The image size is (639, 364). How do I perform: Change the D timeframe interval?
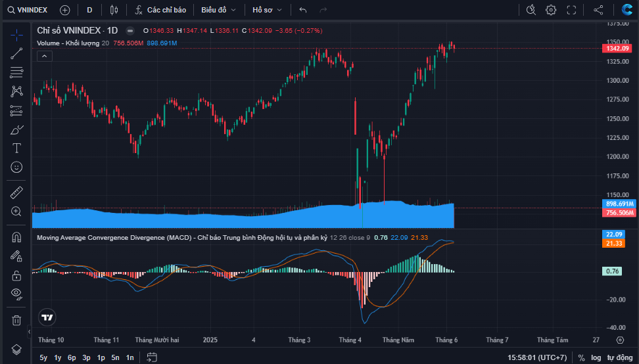tap(89, 10)
